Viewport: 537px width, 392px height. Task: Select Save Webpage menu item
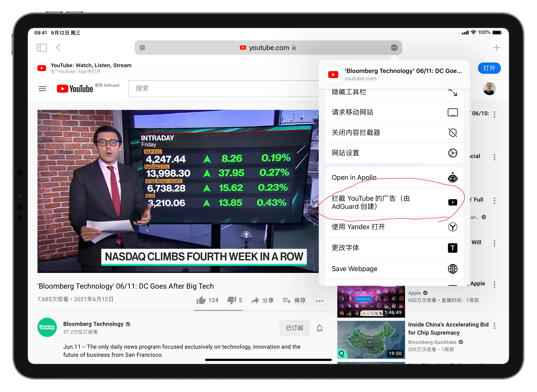[394, 269]
